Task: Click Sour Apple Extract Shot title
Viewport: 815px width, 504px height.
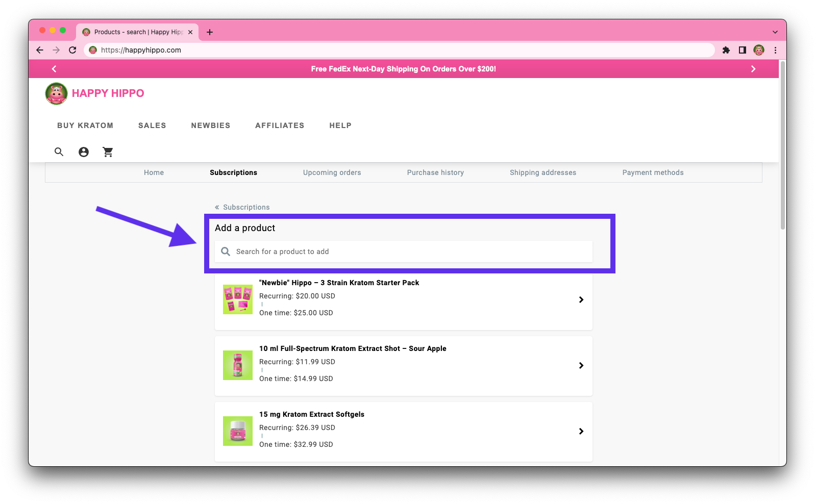Action: [x=353, y=348]
